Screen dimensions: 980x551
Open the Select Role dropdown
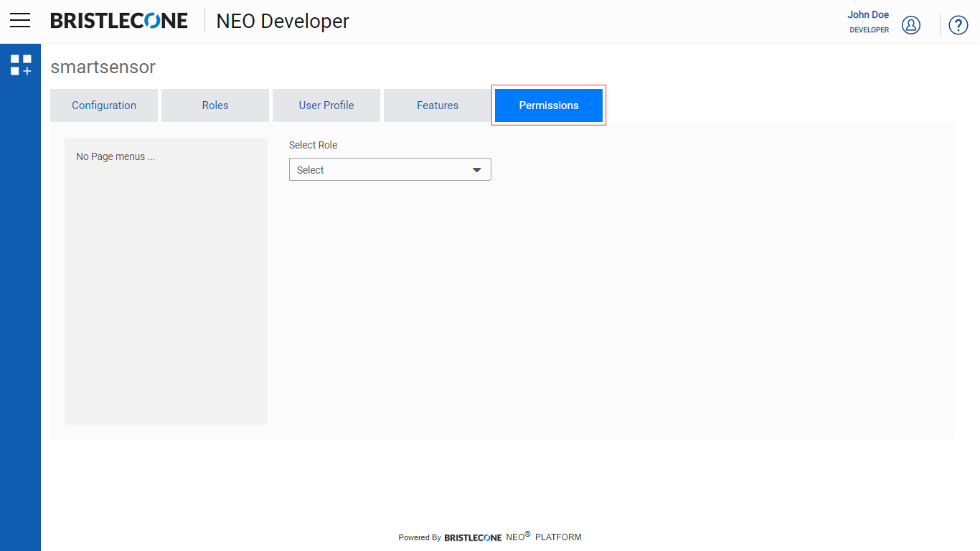(390, 169)
